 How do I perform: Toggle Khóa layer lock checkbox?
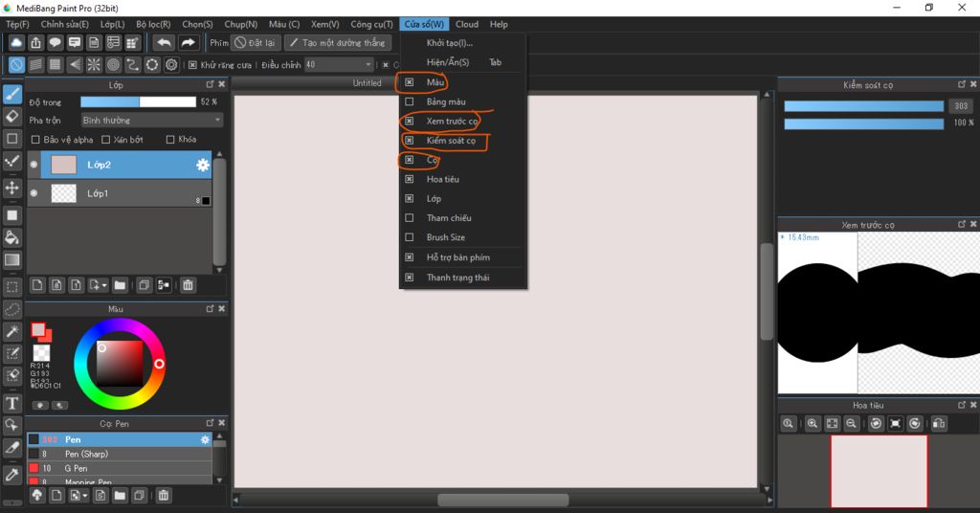[170, 140]
